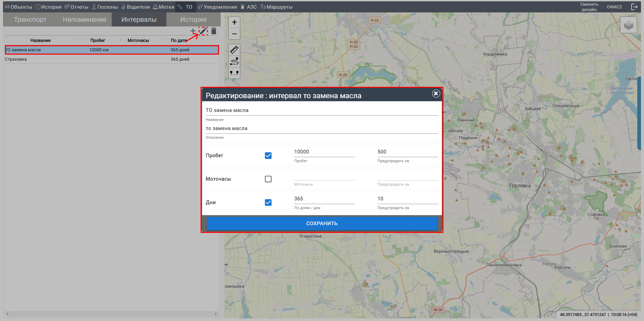Open the map layers selector
The width and height of the screenshot is (644, 321).
coord(628,25)
